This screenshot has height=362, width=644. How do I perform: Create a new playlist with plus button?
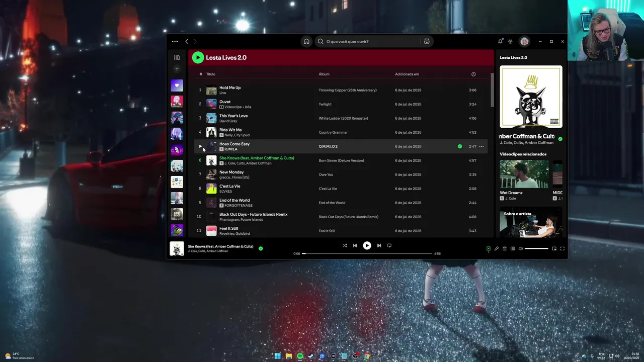(x=177, y=69)
